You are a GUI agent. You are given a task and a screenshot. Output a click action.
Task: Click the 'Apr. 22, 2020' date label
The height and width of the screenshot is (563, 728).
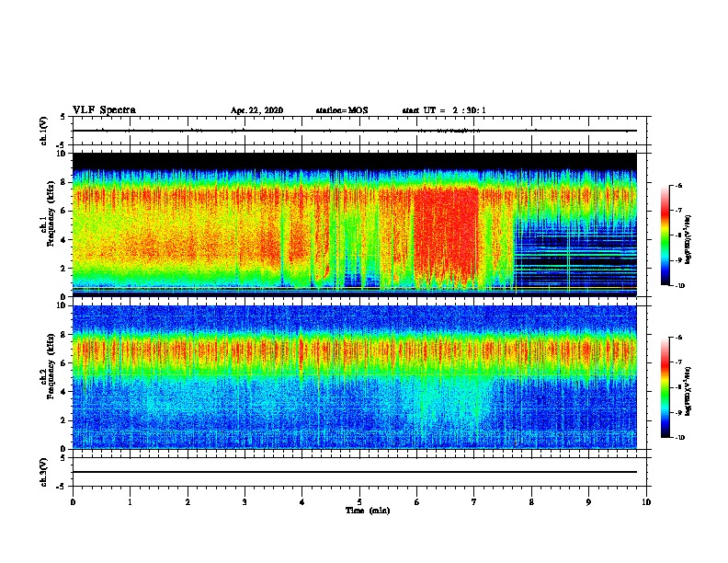(x=256, y=110)
